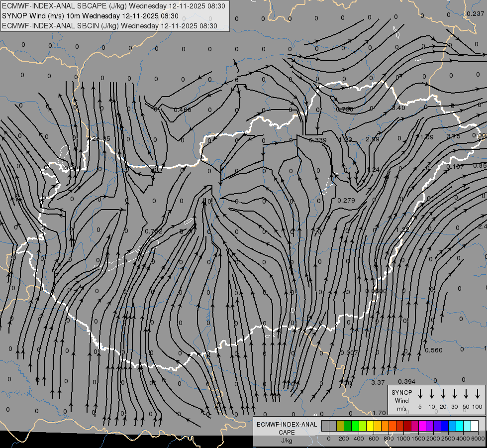487x448 pixels.
Task: Click the 200 tick label on the CAPE scale
Action: point(344,439)
